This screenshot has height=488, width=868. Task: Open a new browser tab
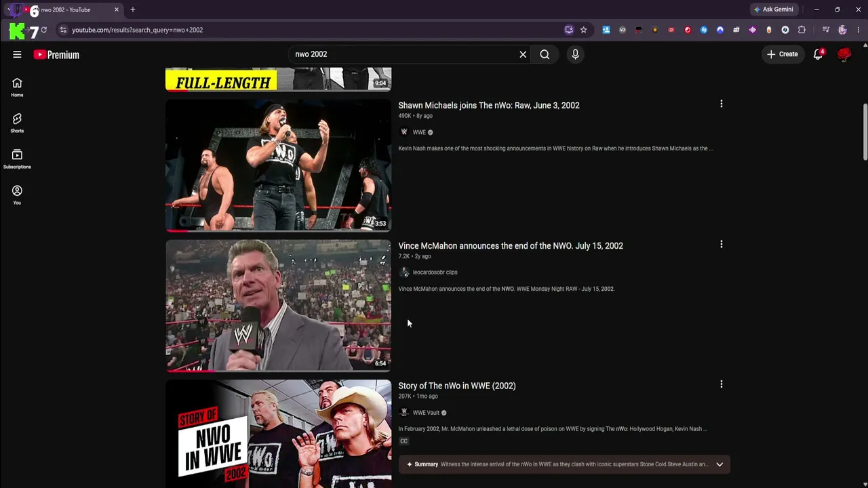[x=133, y=9]
